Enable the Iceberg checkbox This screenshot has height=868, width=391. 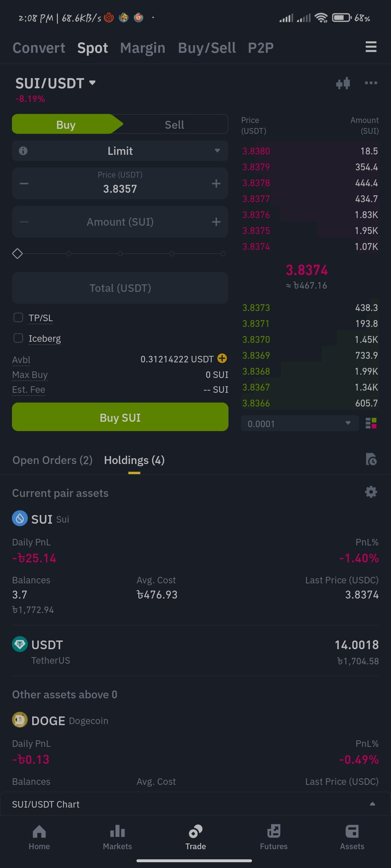pos(18,338)
